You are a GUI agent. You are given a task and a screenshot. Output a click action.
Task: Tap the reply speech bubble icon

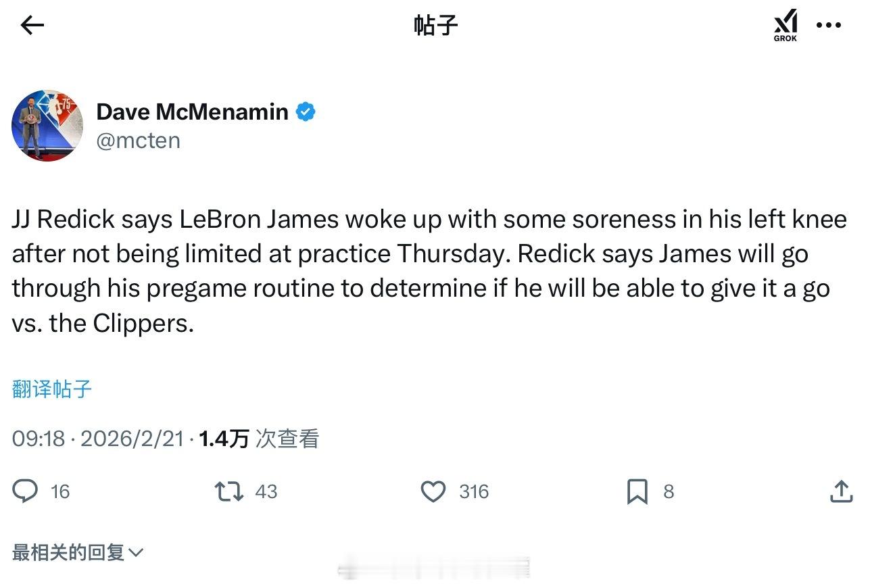(26, 491)
